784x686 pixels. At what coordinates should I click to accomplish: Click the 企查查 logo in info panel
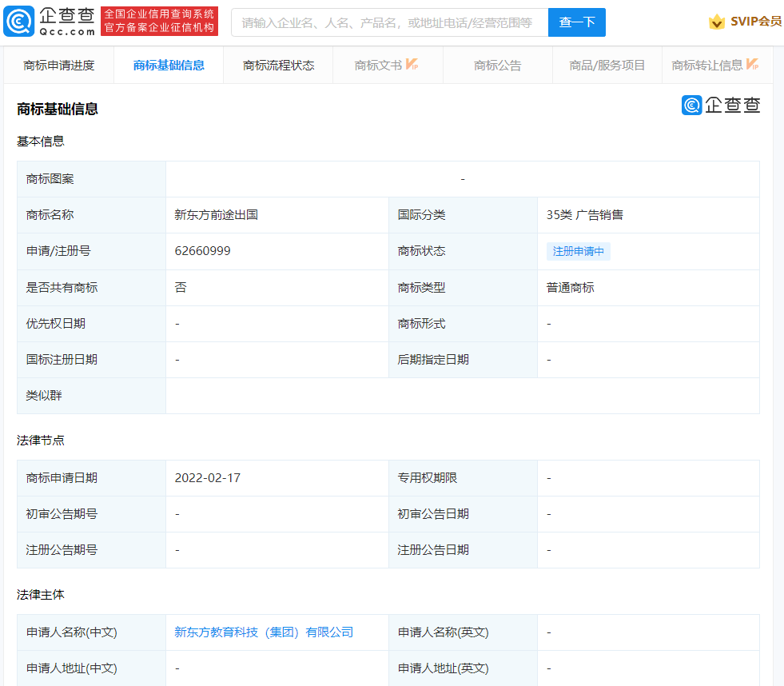[x=721, y=105]
